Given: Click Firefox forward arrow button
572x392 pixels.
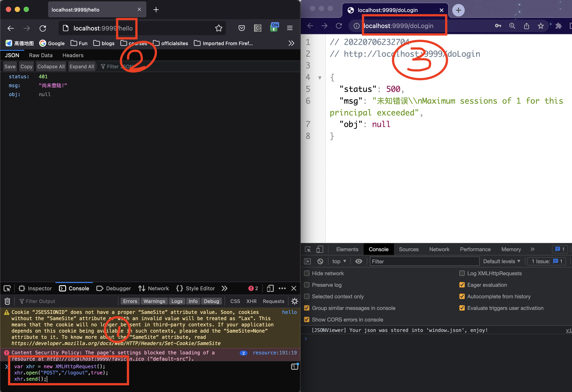Looking at the screenshot, I should click(x=26, y=28).
